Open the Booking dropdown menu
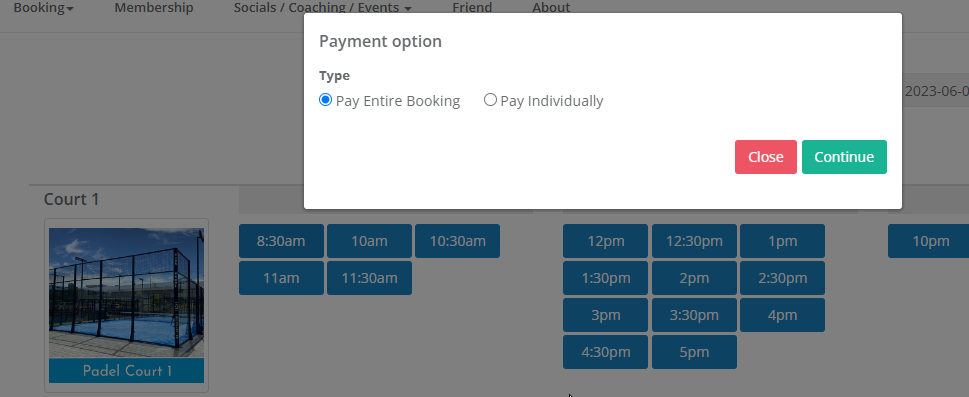The width and height of the screenshot is (969, 397). coord(43,8)
